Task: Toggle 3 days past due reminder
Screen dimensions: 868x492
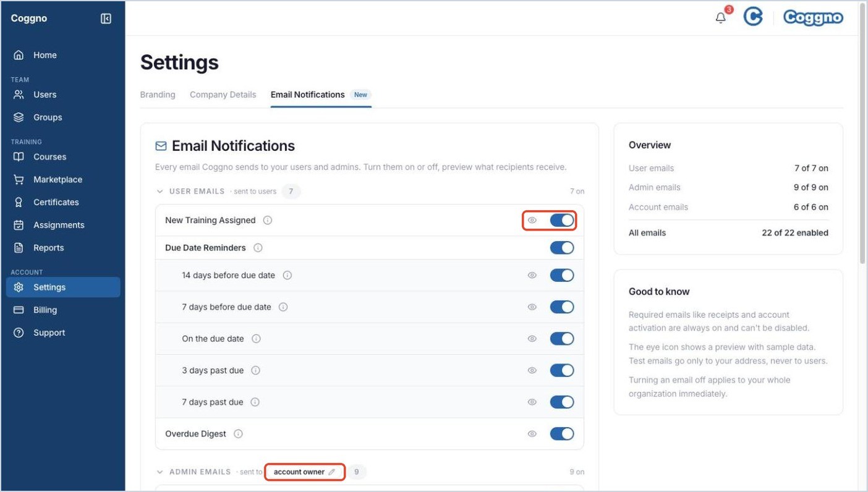Action: point(562,370)
